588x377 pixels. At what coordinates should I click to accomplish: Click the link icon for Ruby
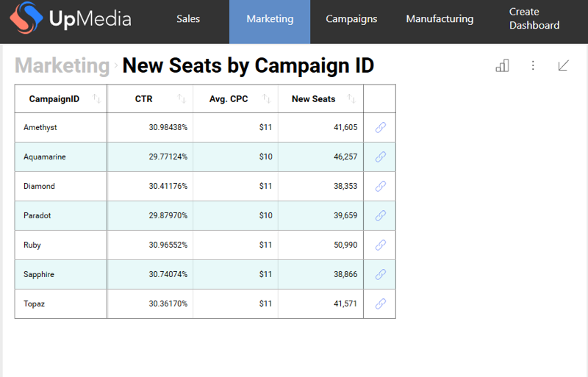[x=380, y=245]
